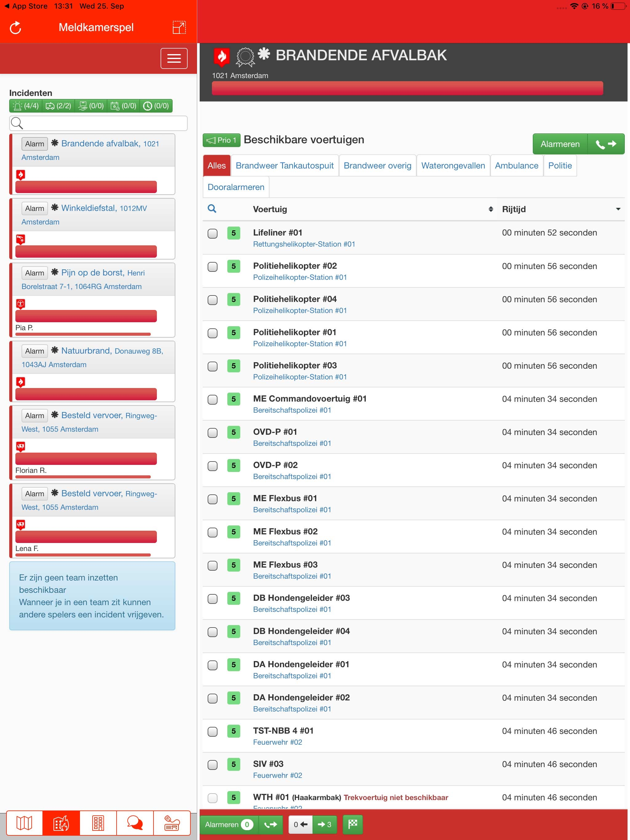630x840 pixels.
Task: Check the Lifeliner #01 checkbox
Action: (x=213, y=233)
